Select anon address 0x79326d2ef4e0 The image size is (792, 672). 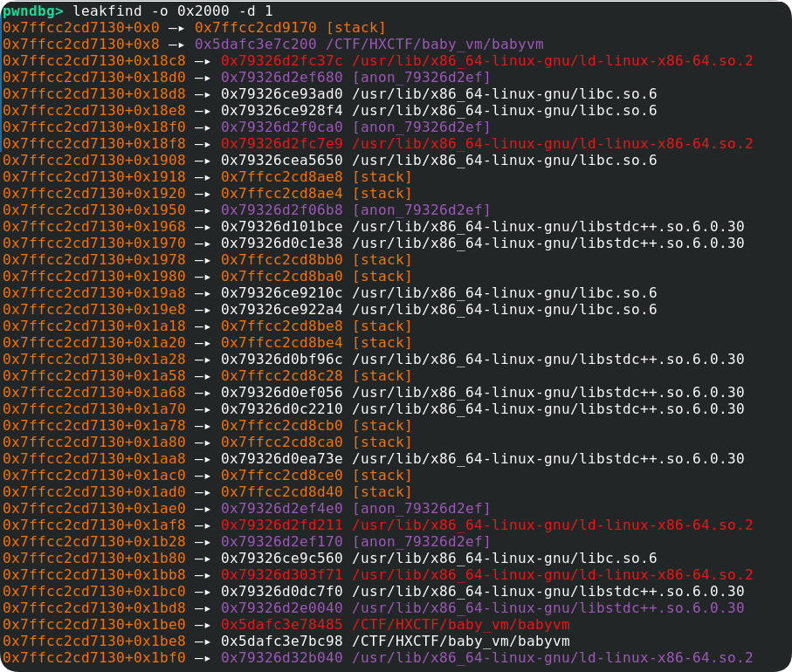tap(282, 508)
